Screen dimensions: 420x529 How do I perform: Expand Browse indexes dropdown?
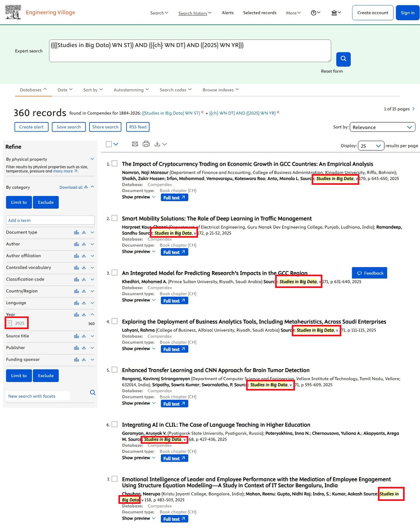coord(220,90)
